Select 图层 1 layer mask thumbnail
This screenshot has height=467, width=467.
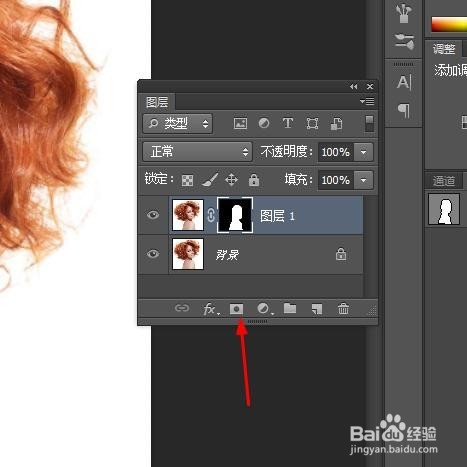[235, 215]
